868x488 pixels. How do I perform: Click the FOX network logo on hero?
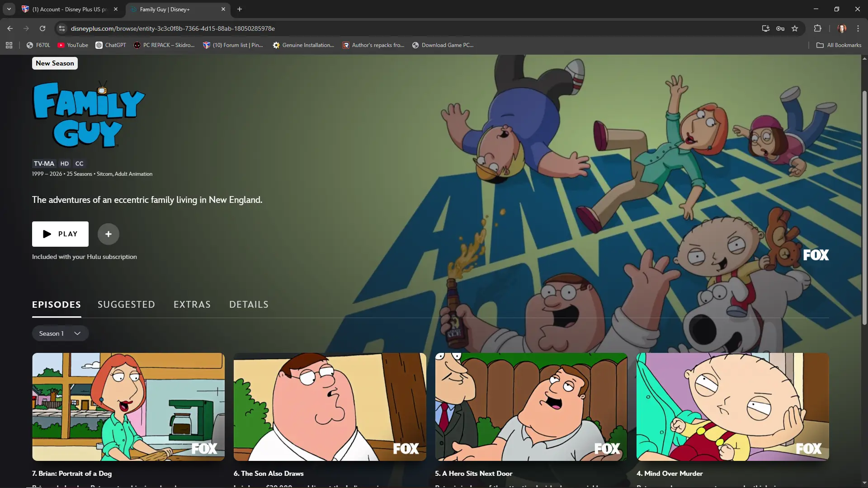point(816,255)
